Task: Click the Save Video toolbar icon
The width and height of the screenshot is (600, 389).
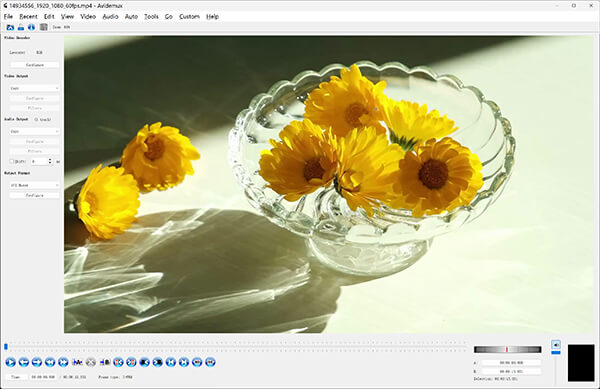Action: click(21, 27)
